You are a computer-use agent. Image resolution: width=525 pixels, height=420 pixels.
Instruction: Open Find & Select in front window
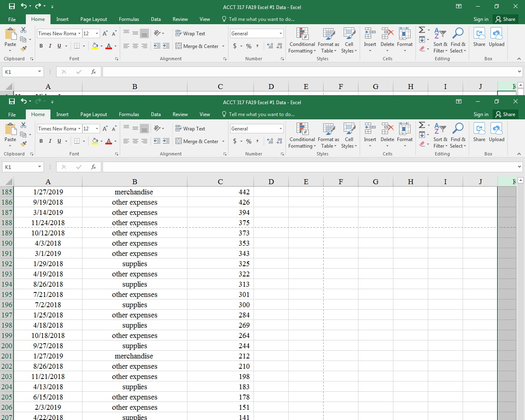pos(458,135)
